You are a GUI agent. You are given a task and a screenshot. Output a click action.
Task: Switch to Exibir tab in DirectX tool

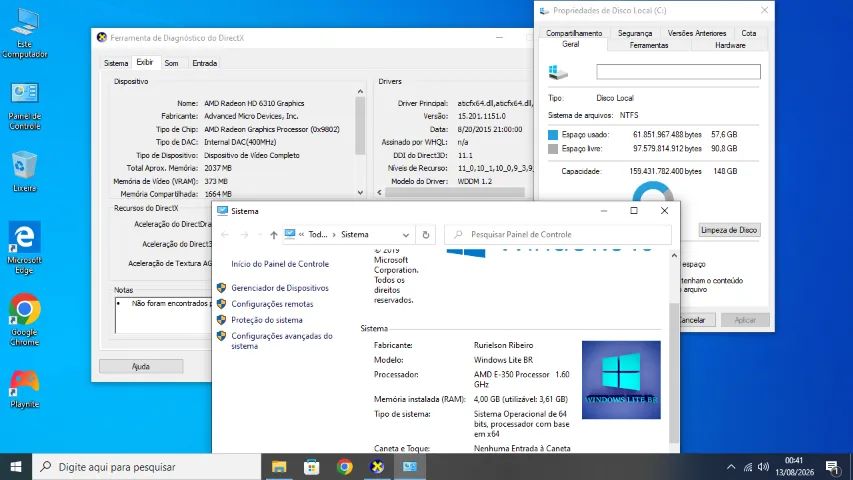[145, 62]
